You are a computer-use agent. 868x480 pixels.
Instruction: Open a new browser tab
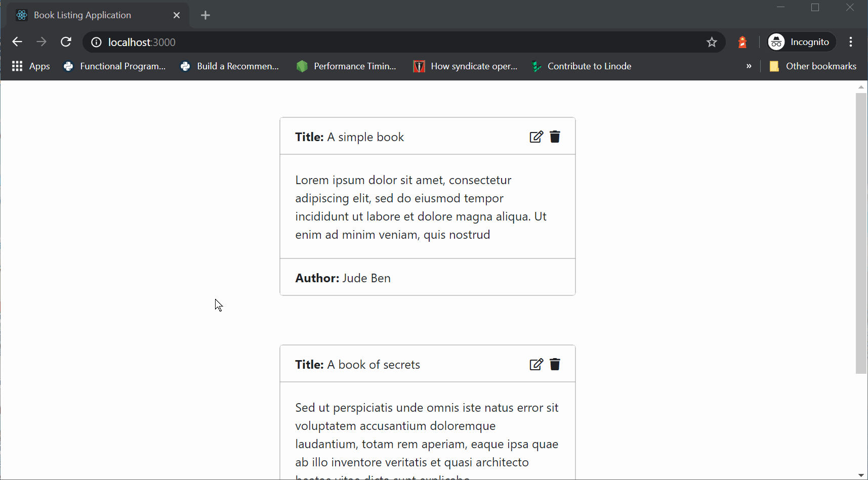(x=205, y=15)
